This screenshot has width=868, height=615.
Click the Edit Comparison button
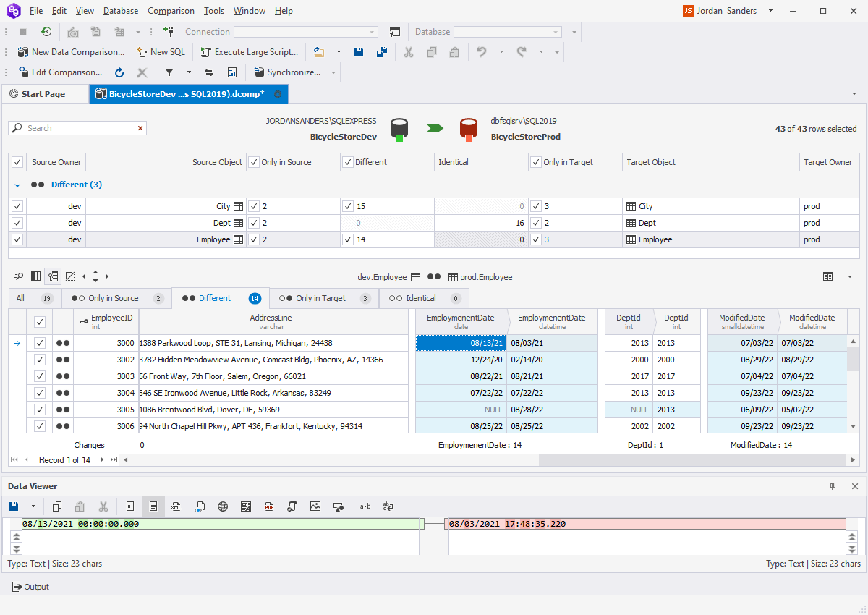pyautogui.click(x=60, y=72)
